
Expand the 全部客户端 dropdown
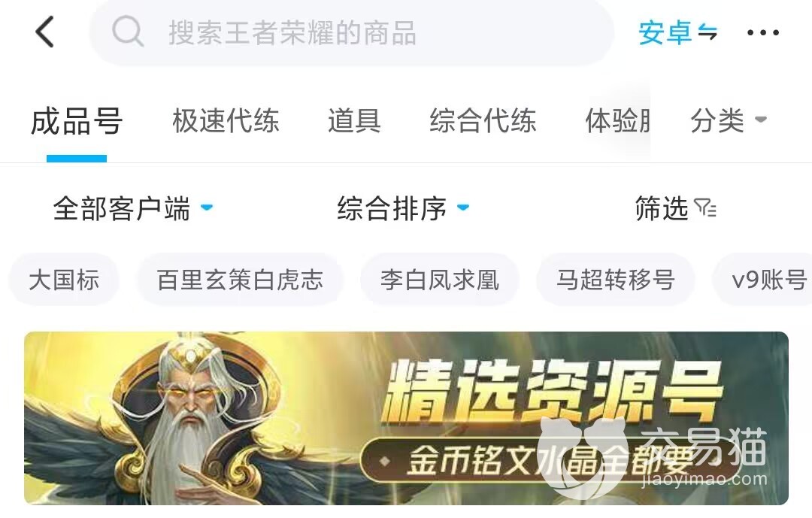coord(132,208)
